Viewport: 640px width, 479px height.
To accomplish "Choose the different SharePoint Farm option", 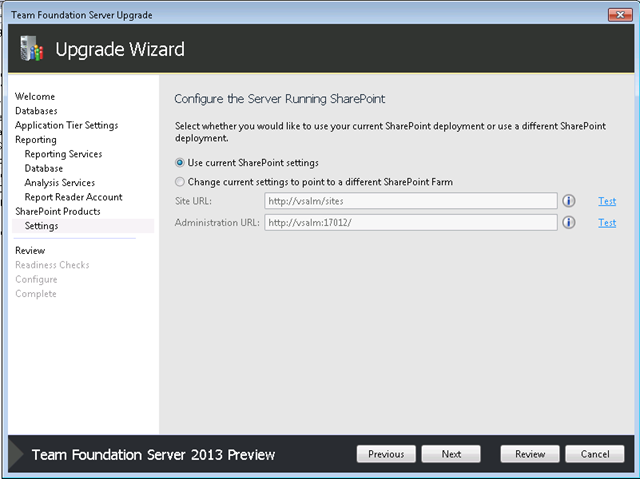I will (x=180, y=182).
